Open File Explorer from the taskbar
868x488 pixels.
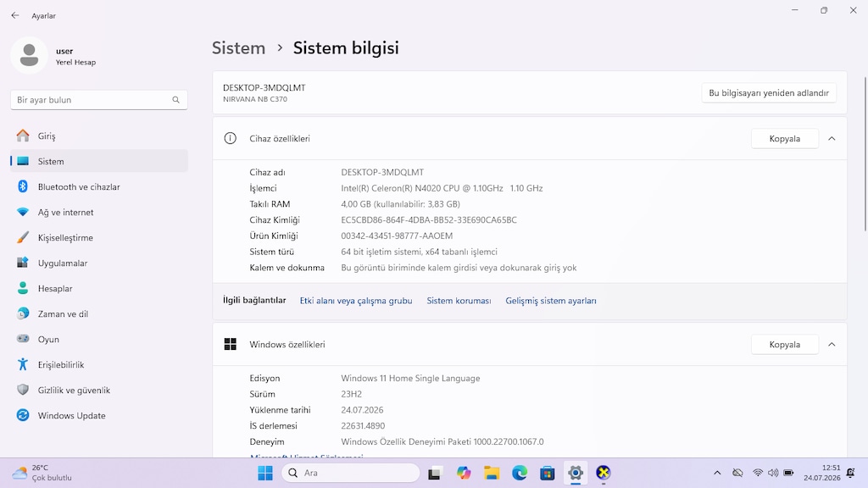coord(492,473)
